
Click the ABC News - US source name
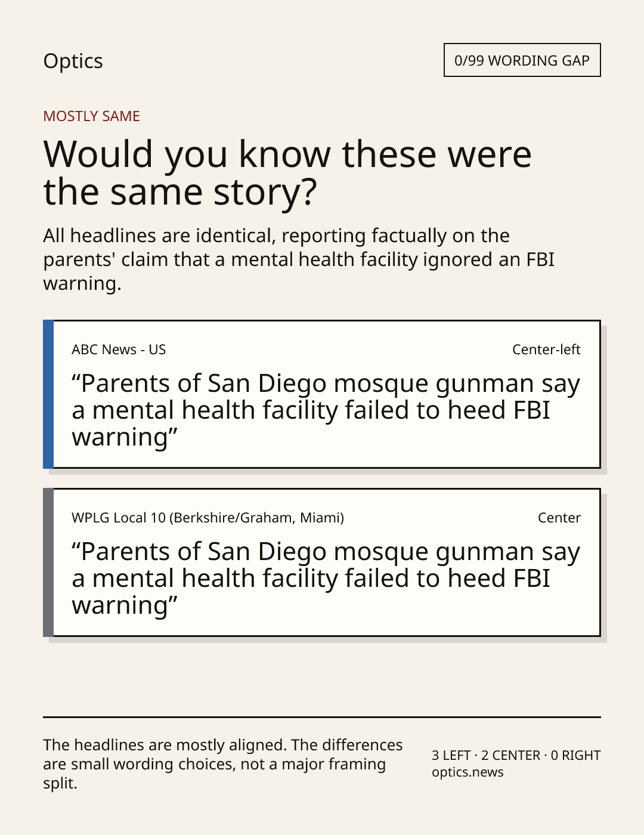point(119,350)
